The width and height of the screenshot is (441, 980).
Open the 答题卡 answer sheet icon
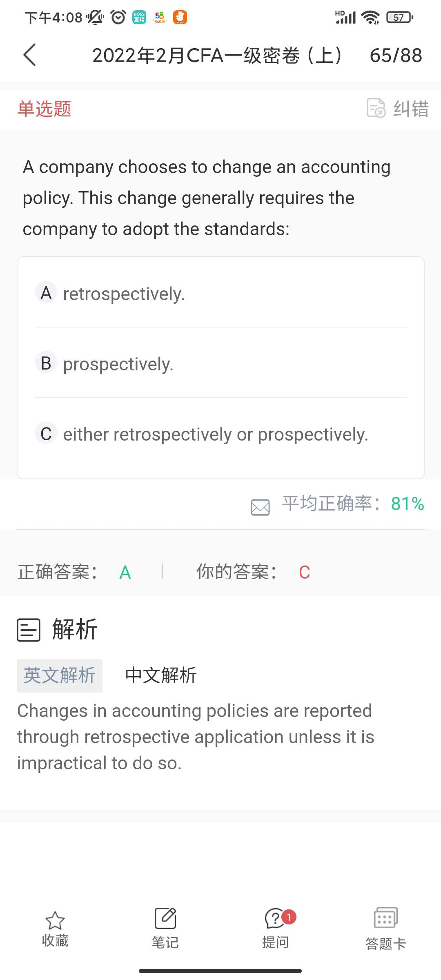(x=385, y=919)
